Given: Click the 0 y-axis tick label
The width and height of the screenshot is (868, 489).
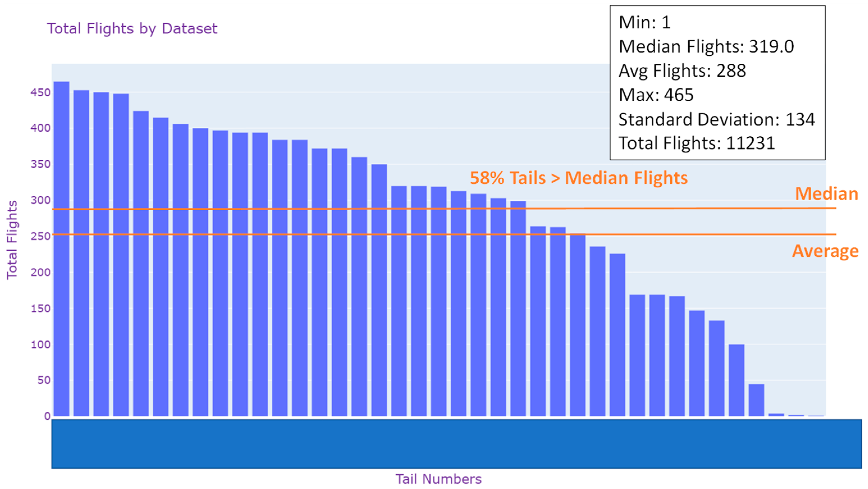Looking at the screenshot, I should [47, 416].
